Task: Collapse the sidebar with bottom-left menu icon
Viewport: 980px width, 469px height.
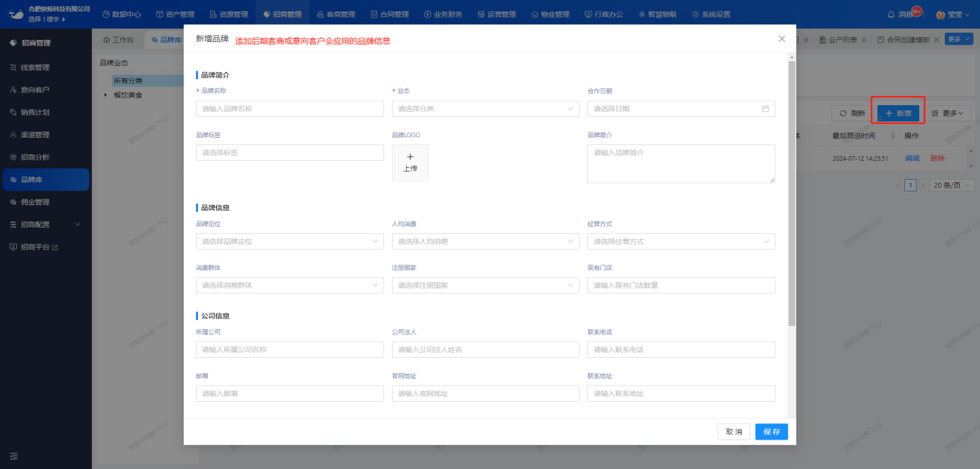Action: [x=14, y=456]
